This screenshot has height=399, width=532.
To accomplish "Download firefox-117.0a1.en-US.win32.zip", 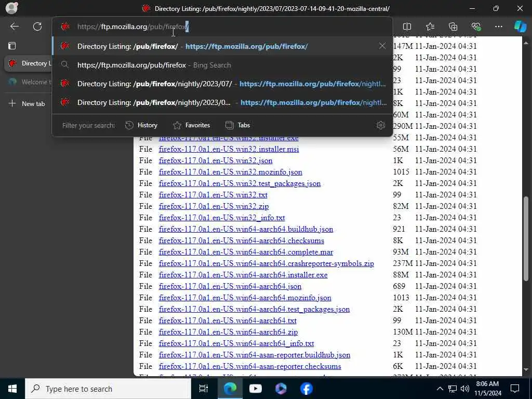I will (x=214, y=206).
